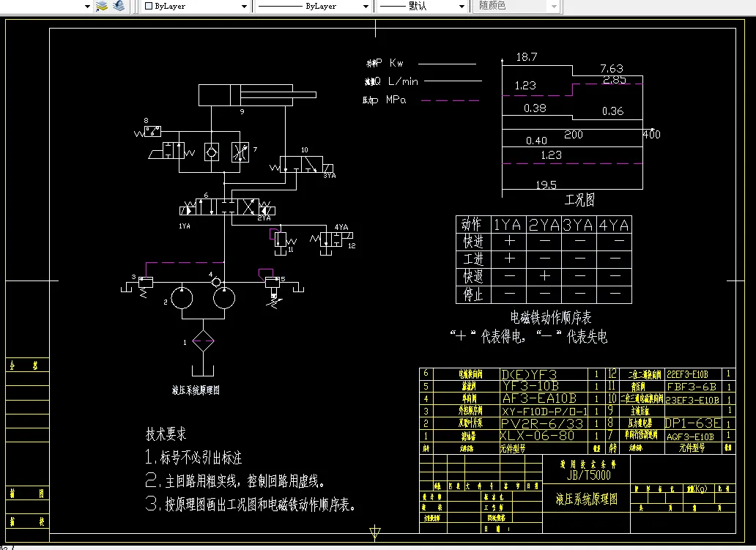Select the JB/T5000 standard text in title block

pos(588,475)
